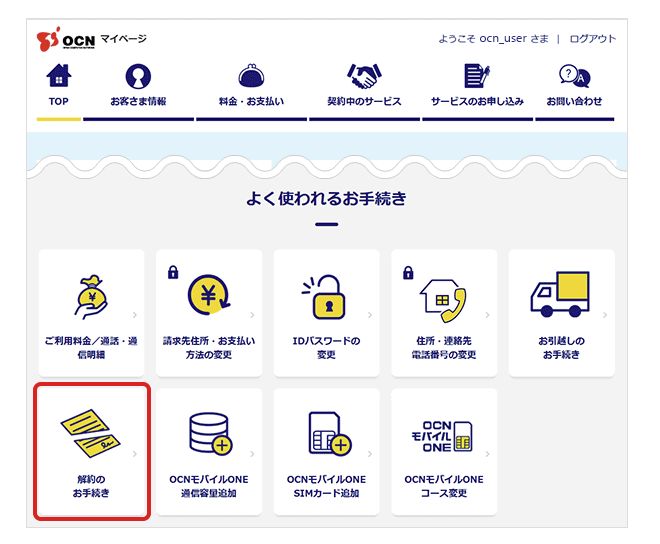Open ご利用料金／通話・通信明細 card text
The height and width of the screenshot is (544, 660).
point(91,348)
